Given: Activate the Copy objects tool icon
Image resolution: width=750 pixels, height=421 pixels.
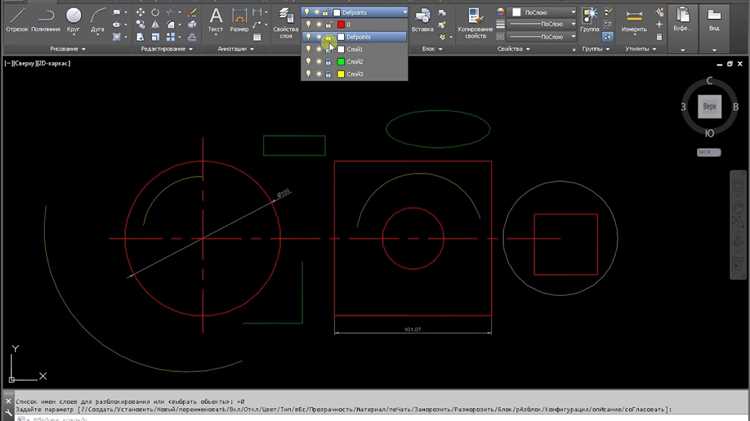Looking at the screenshot, I should tap(140, 24).
